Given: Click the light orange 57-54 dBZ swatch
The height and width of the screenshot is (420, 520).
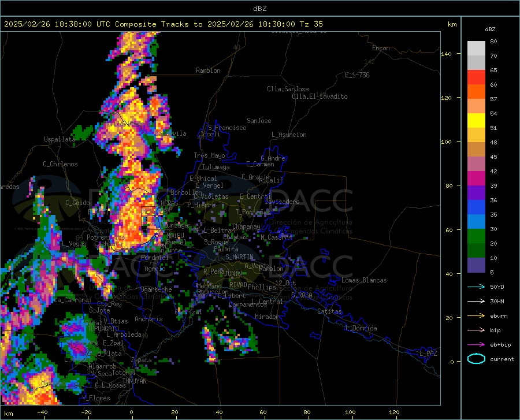Looking at the screenshot, I should point(476,106).
